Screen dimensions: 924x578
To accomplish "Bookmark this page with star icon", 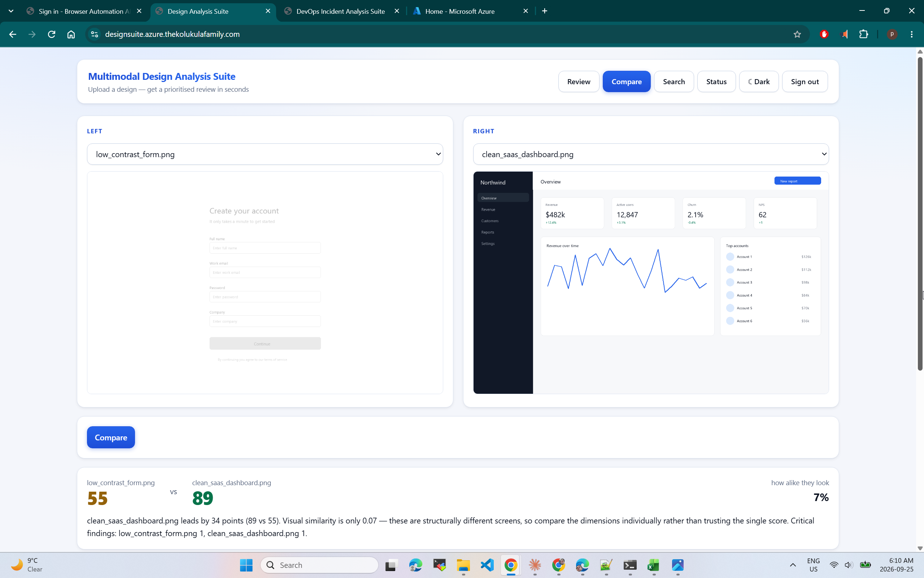I will [797, 34].
